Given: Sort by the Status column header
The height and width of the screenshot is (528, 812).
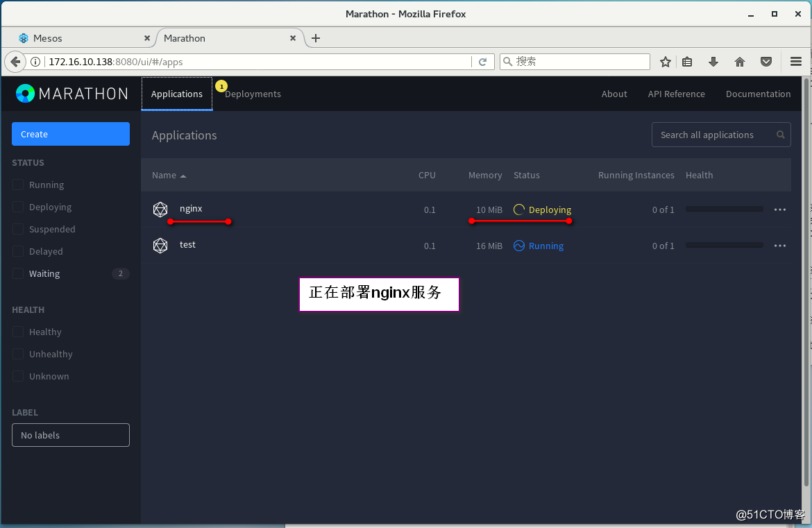Looking at the screenshot, I should tap(526, 176).
